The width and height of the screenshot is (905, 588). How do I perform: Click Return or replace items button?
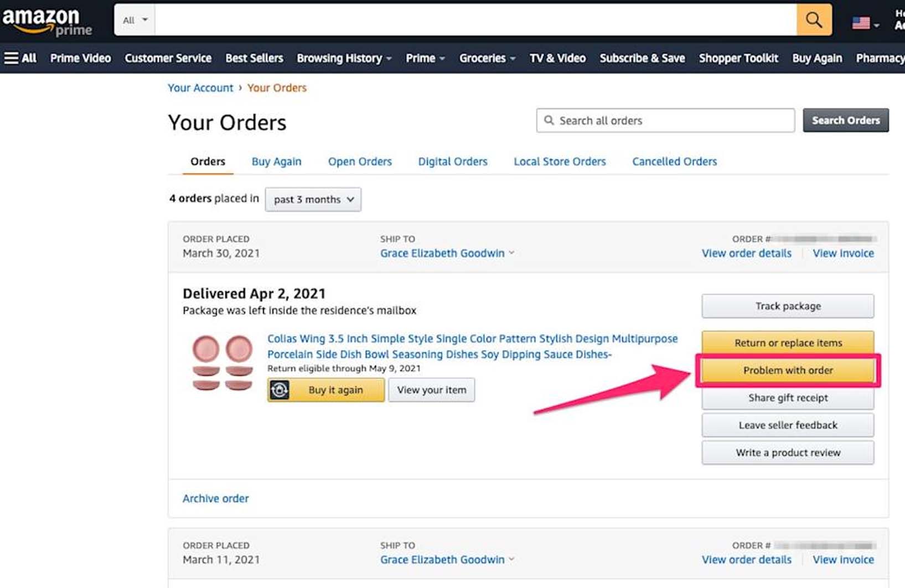point(788,342)
